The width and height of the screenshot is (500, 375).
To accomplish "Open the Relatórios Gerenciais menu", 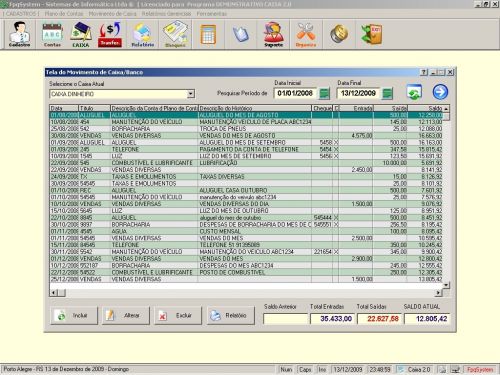I will coord(166,14).
